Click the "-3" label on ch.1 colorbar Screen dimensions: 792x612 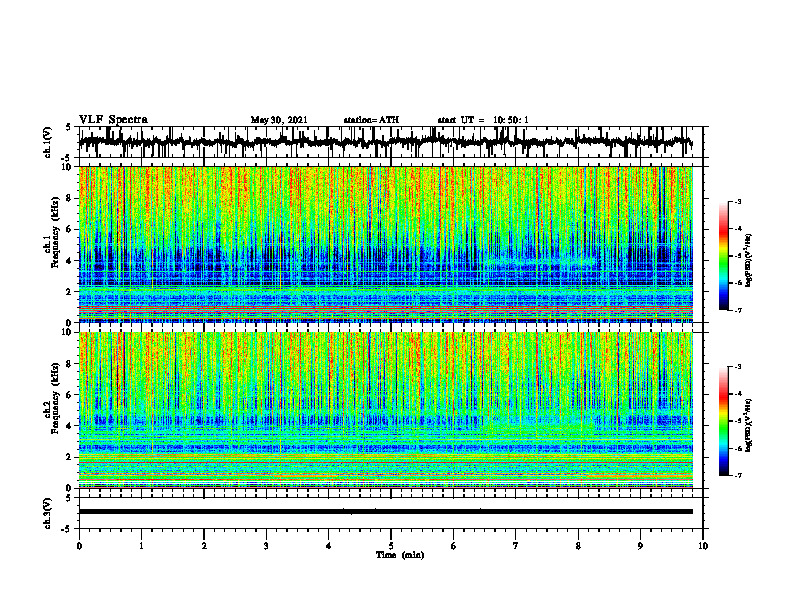(x=737, y=201)
